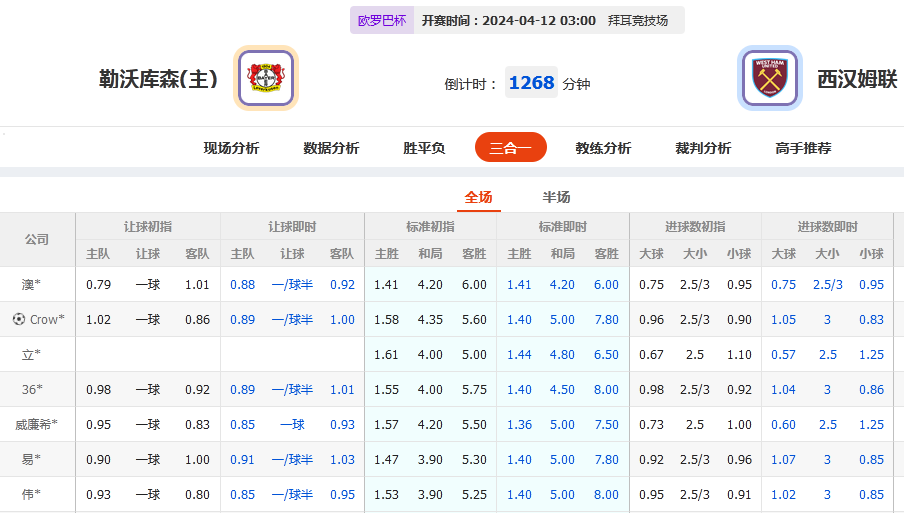The height and width of the screenshot is (513, 904).
Task: Switch to the 现场分析 tab
Action: 231,148
